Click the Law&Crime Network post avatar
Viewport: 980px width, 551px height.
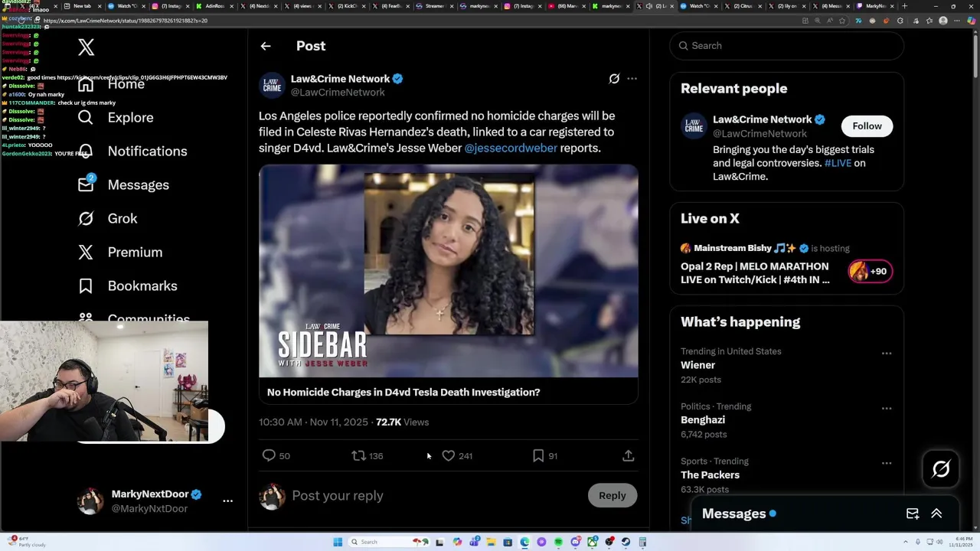pos(272,86)
